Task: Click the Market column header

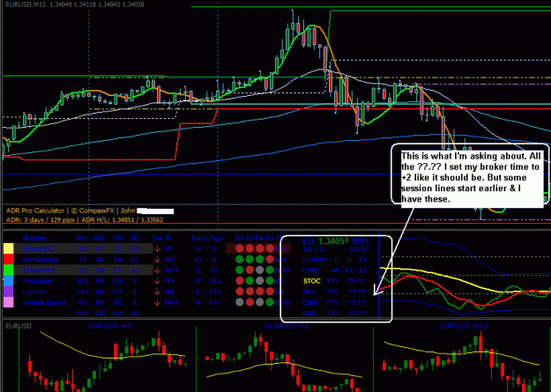Action: click(34, 238)
